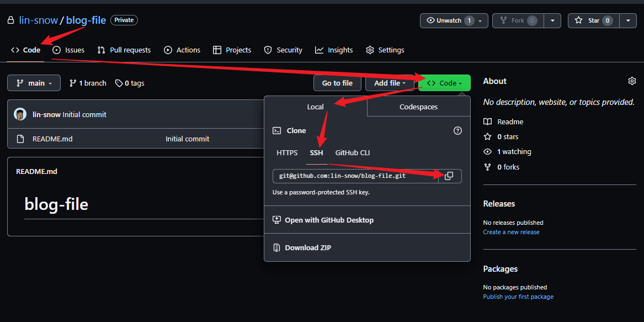Expand the main branch dropdown
644x322 pixels.
point(34,83)
